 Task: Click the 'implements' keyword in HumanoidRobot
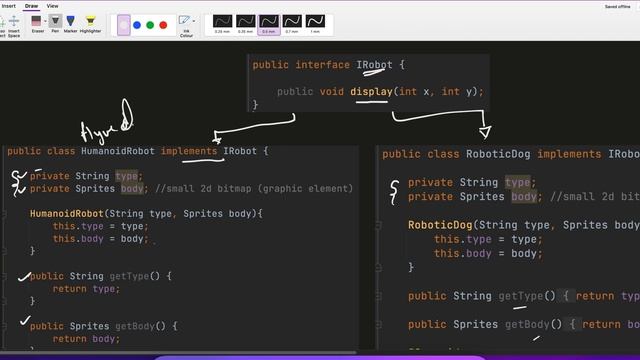click(189, 151)
